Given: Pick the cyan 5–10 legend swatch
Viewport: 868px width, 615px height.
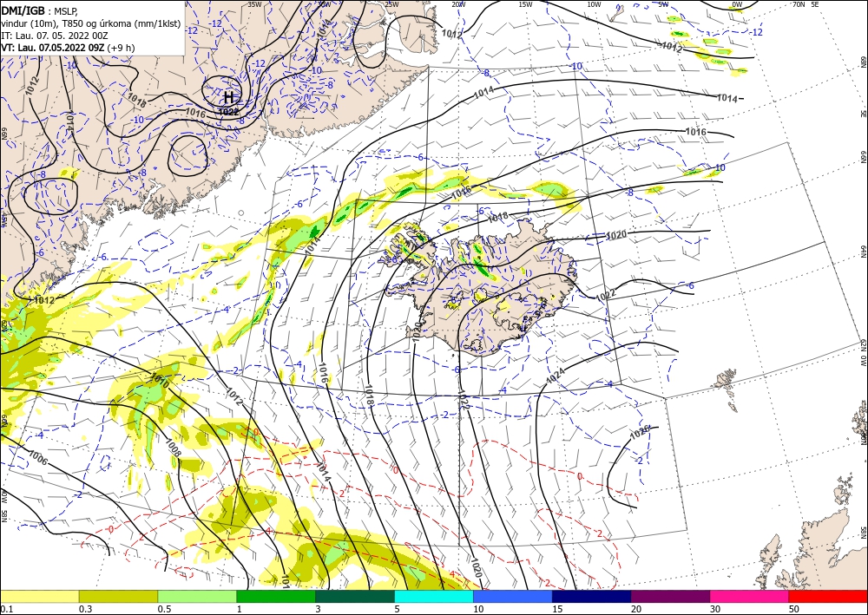Looking at the screenshot, I should [x=434, y=596].
